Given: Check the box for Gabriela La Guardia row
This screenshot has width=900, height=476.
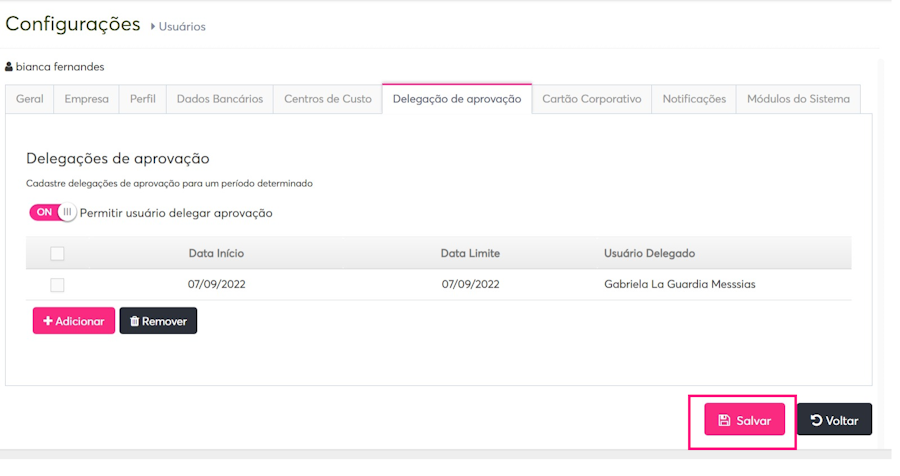Looking at the screenshot, I should coord(57,285).
